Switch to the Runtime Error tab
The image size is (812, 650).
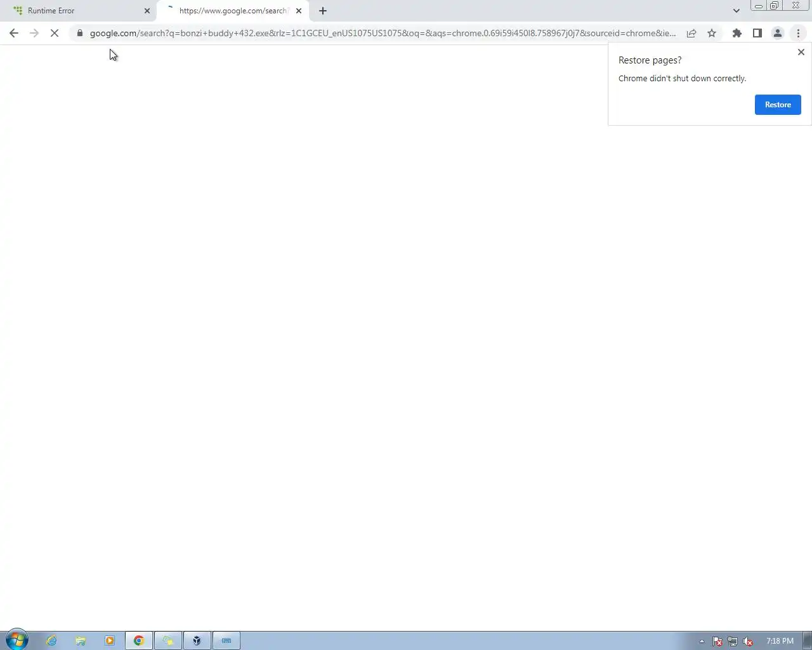(79, 11)
